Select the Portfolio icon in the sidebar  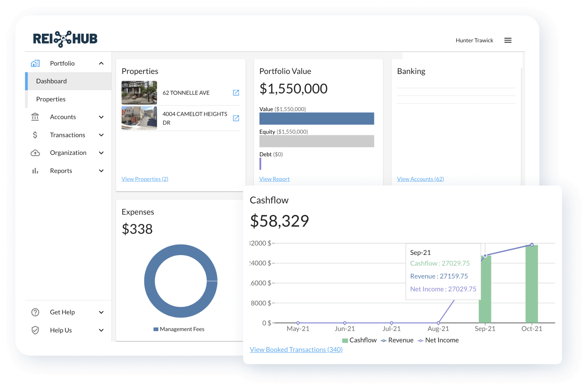pos(35,63)
